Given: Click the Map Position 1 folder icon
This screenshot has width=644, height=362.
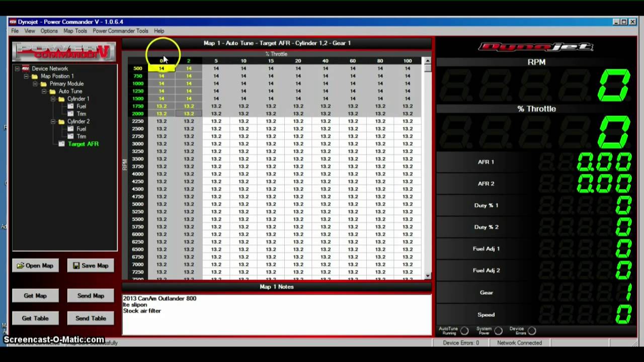Looking at the screenshot, I should 35,76.
